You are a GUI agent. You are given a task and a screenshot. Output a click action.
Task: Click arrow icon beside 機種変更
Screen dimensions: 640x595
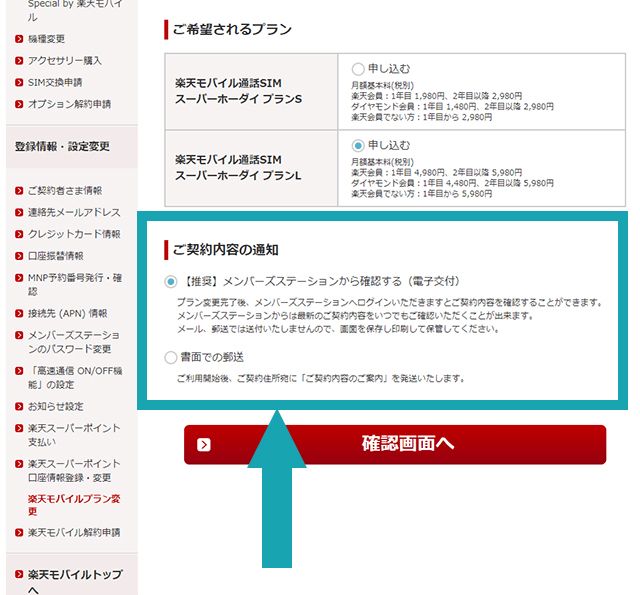point(19,39)
